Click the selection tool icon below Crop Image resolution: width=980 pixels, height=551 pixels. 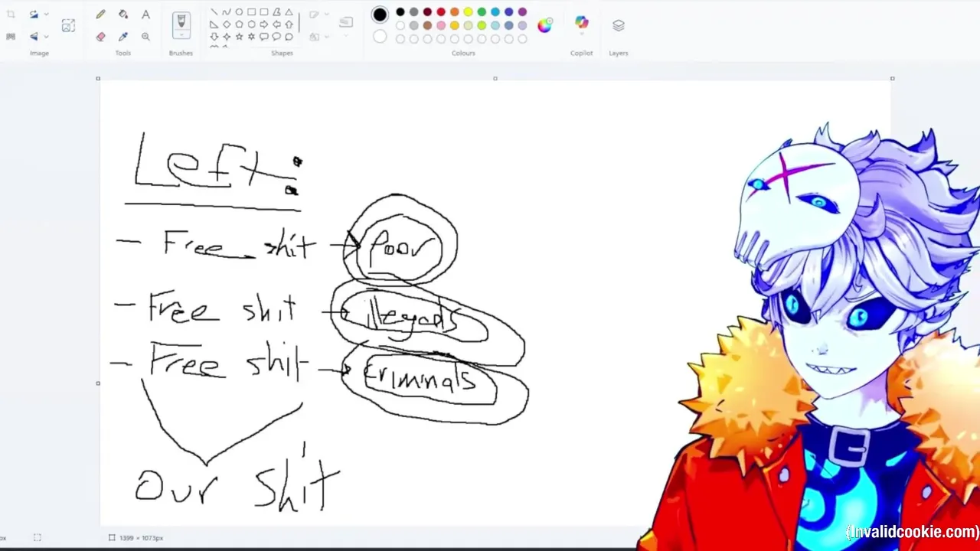point(11,36)
